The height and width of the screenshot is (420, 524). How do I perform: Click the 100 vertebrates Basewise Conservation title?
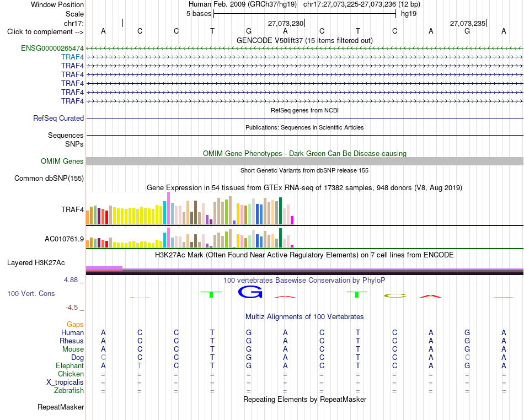pos(304,281)
